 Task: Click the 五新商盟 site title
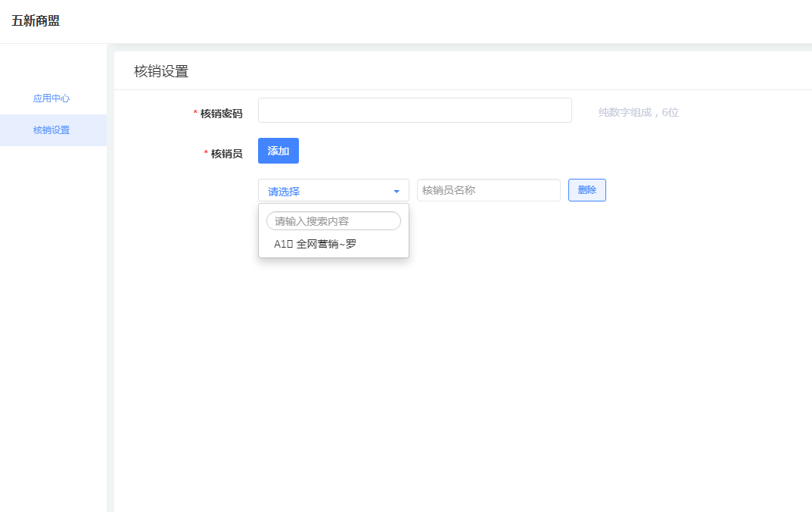[36, 20]
